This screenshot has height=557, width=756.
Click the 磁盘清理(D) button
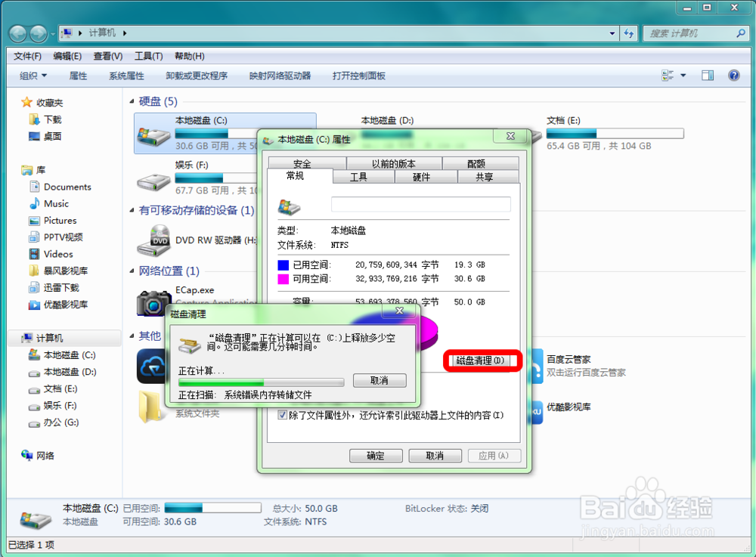(481, 361)
